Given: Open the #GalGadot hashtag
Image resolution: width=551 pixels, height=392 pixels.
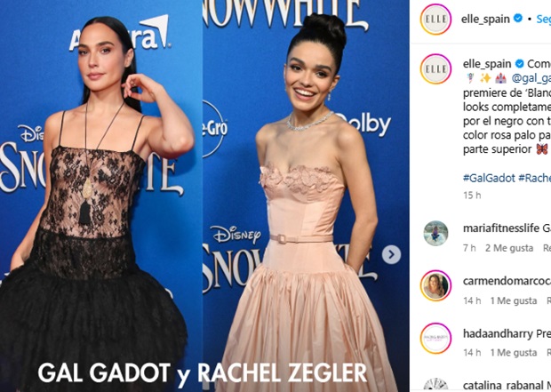Looking at the screenshot, I should pos(489,178).
